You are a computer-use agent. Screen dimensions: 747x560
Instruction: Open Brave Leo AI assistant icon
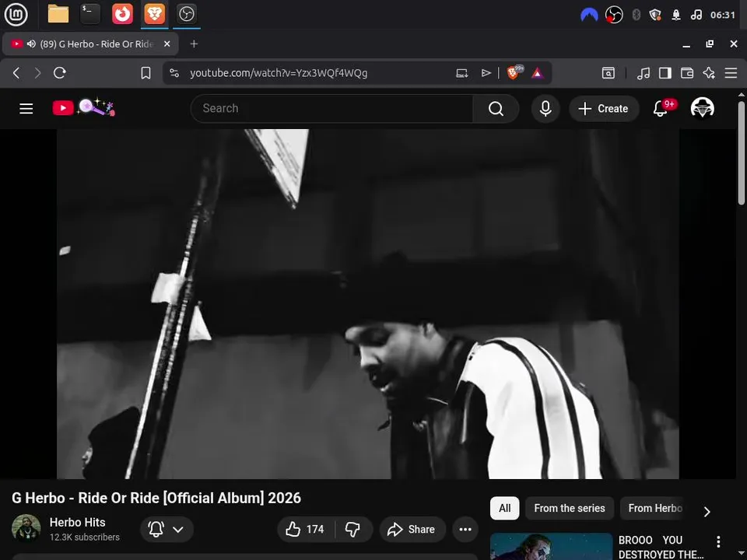[709, 73]
